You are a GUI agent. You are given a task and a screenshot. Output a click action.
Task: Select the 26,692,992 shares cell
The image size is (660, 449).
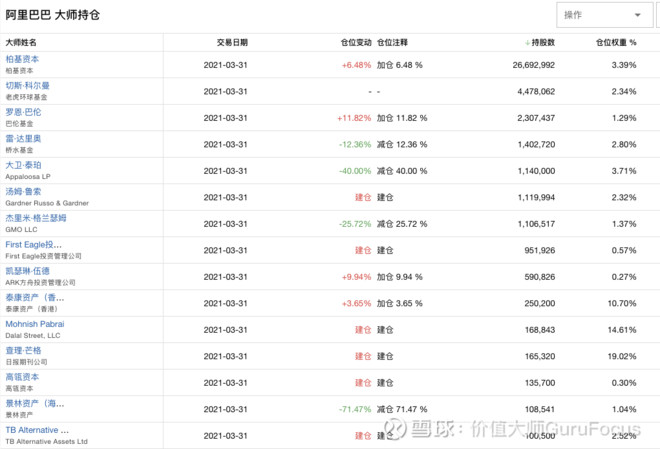click(x=534, y=65)
